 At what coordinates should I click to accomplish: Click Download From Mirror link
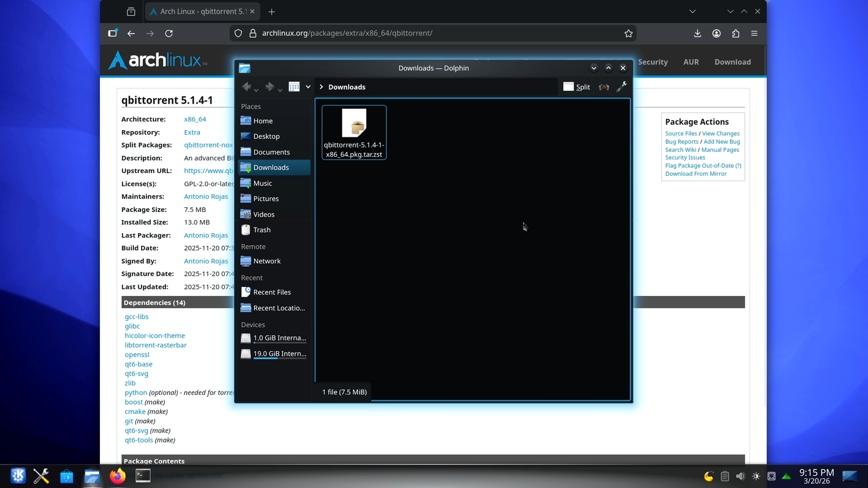(x=695, y=174)
